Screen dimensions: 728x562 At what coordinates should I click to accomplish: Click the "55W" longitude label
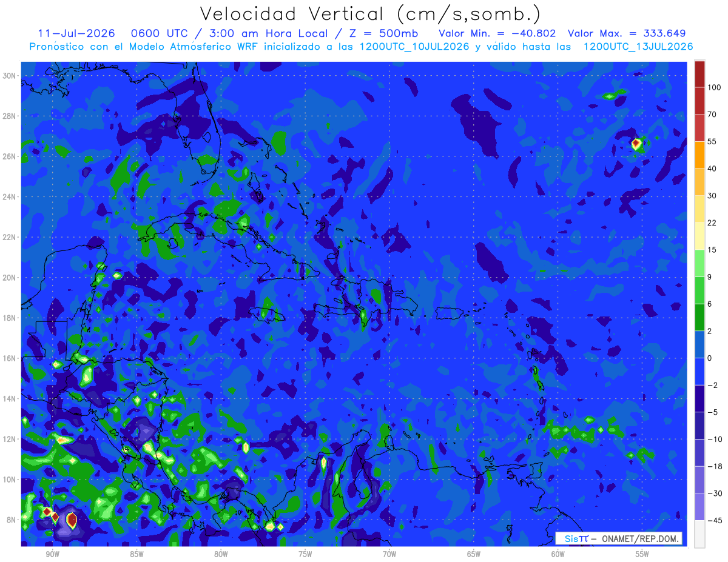point(642,555)
